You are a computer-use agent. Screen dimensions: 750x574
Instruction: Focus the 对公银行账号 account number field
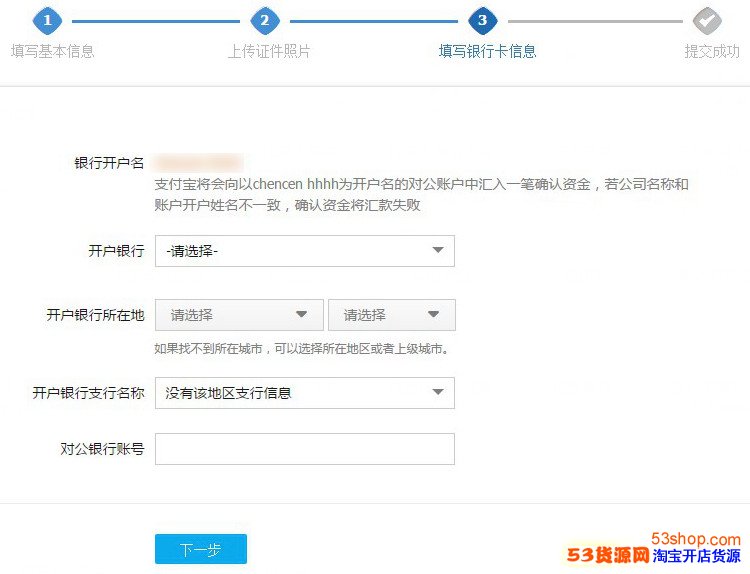point(304,449)
